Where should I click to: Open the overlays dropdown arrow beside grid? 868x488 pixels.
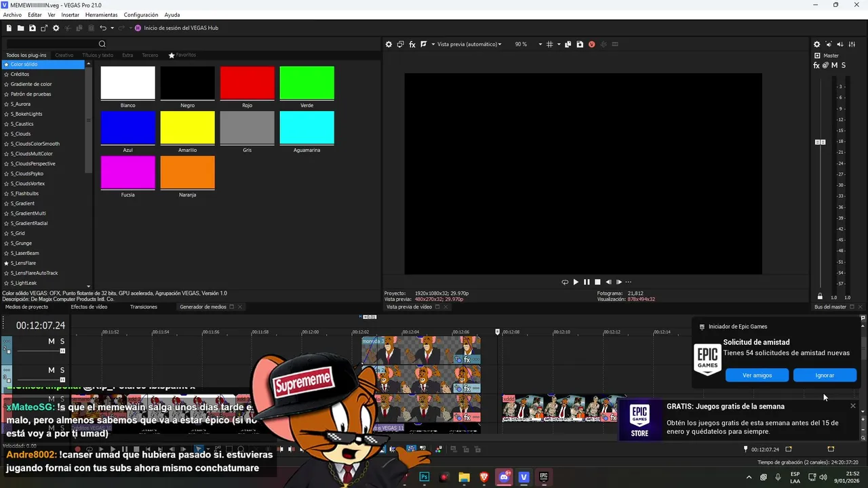point(558,44)
